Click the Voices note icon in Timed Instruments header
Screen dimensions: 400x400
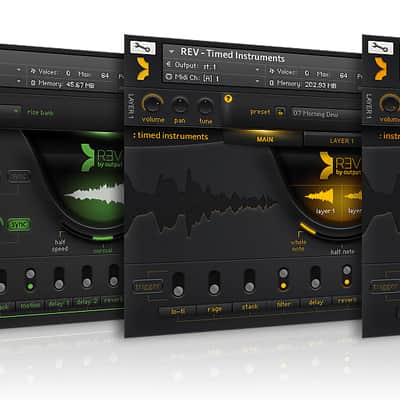[x=272, y=71]
